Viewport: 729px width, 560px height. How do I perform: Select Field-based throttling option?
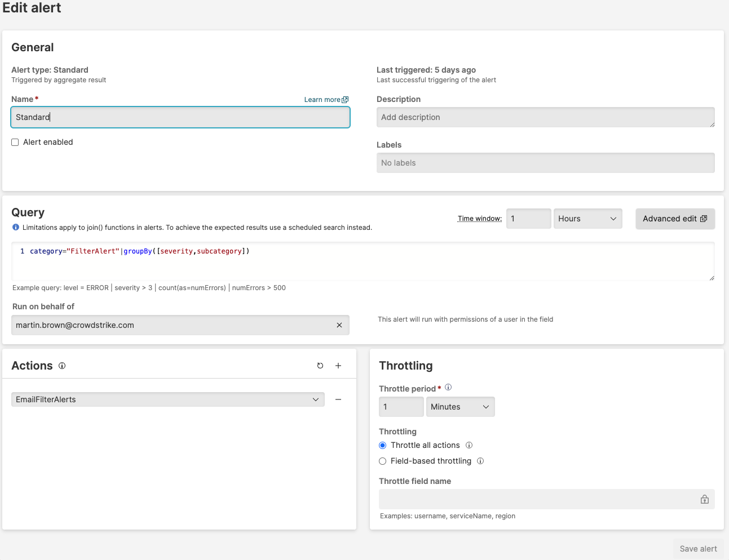[x=383, y=461]
